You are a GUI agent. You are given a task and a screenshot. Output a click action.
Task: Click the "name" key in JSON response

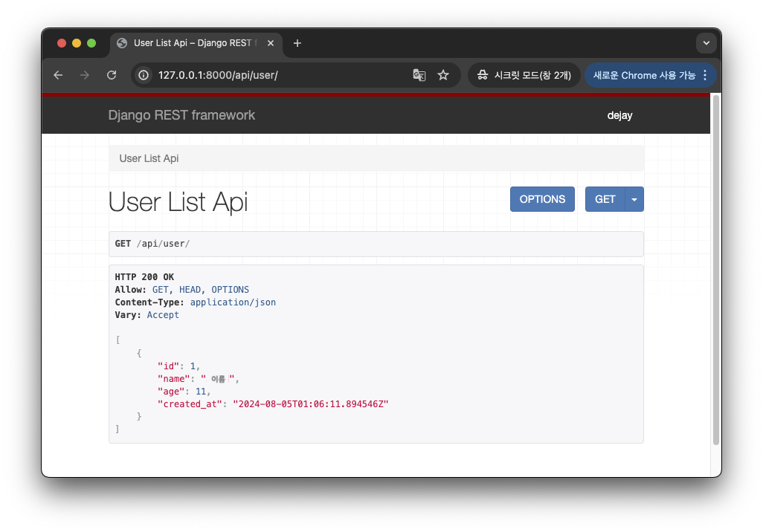click(174, 379)
